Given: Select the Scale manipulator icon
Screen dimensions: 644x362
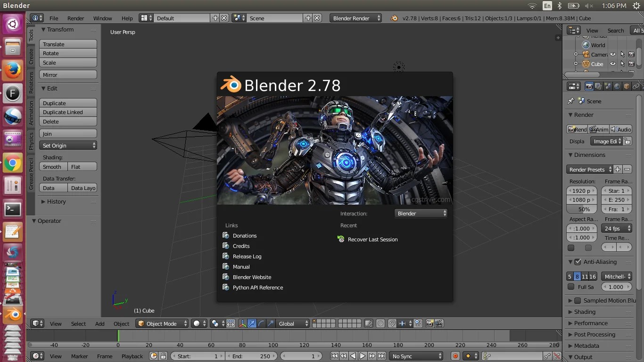Looking at the screenshot, I should [270, 323].
